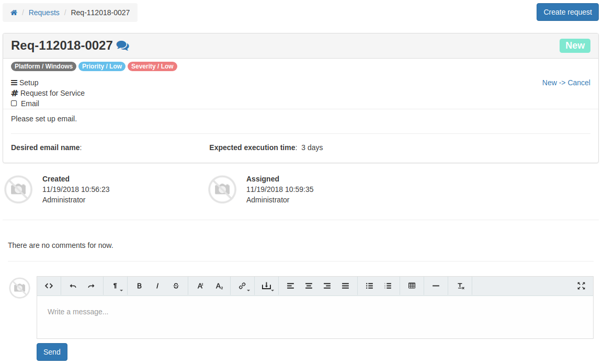Image resolution: width=603 pixels, height=364 pixels.
Task: Toggle bold formatting
Action: (139, 286)
